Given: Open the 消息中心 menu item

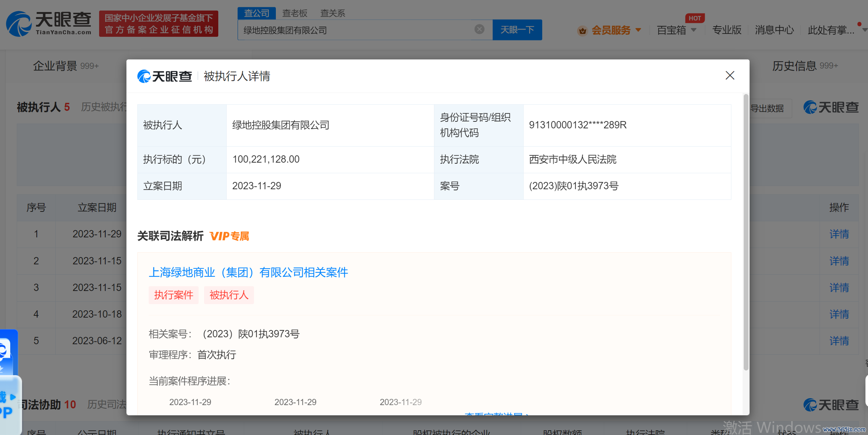Looking at the screenshot, I should click(774, 30).
